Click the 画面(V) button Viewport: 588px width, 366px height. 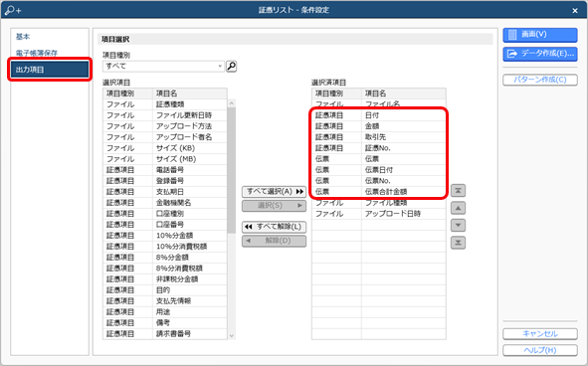pos(540,35)
